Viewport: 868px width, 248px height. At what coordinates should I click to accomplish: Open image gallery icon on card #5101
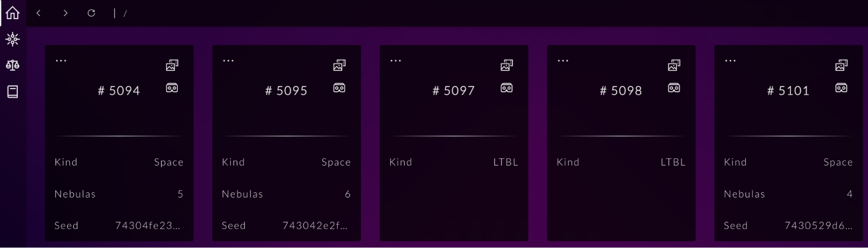[x=841, y=65]
